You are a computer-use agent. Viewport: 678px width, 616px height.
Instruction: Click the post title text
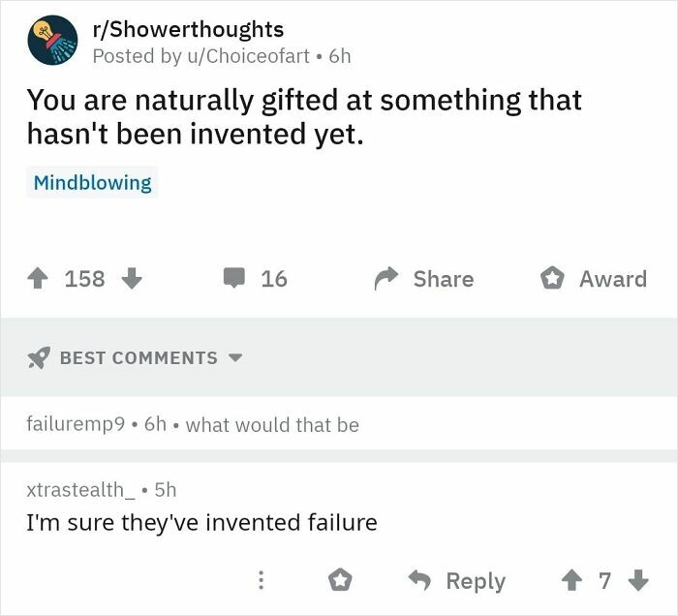303,116
